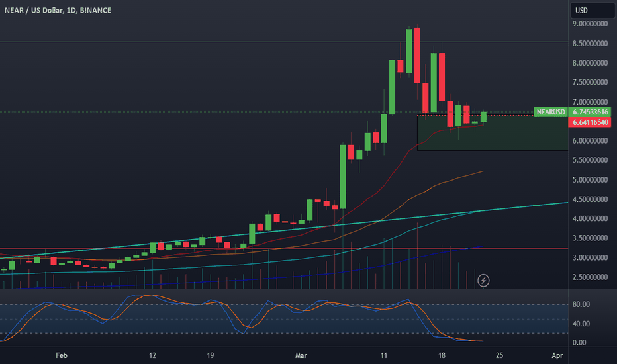Click the 7.50000000 price axis label
The height and width of the screenshot is (364, 617).
[x=591, y=82]
